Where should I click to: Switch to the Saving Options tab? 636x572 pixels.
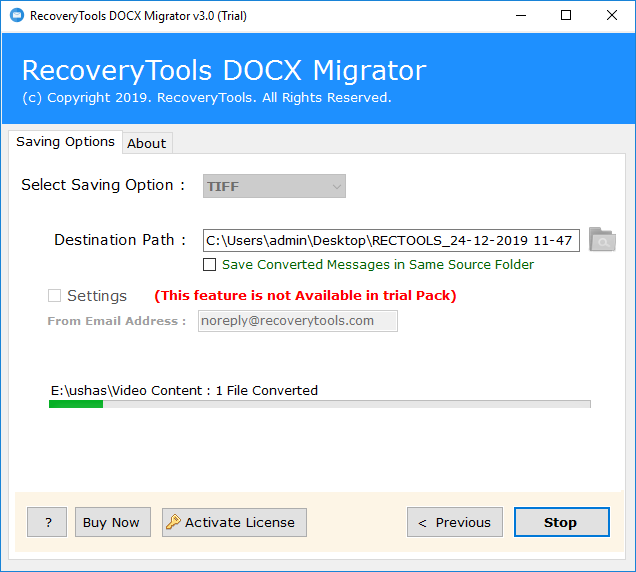click(x=65, y=142)
